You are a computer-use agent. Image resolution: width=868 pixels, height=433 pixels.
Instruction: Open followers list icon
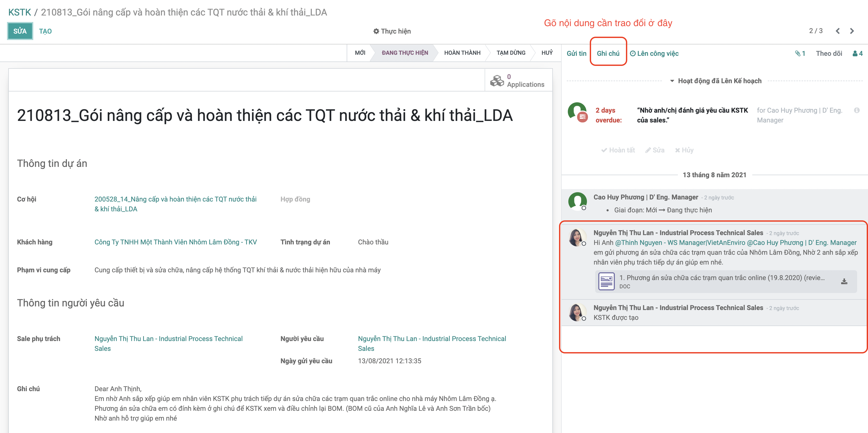(857, 53)
